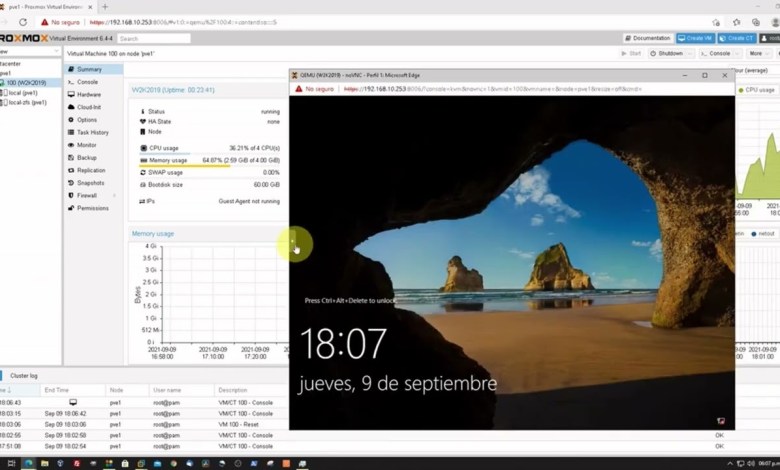Select local (pve1) storage in the tree
The height and width of the screenshot is (470, 780).
pyautogui.click(x=22, y=93)
